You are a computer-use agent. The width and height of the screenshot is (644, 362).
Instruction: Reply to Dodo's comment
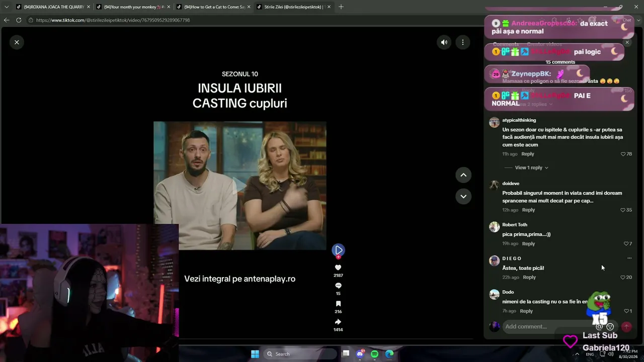click(526, 311)
